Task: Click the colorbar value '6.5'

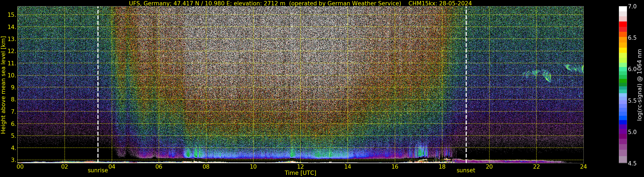Action: point(632,38)
